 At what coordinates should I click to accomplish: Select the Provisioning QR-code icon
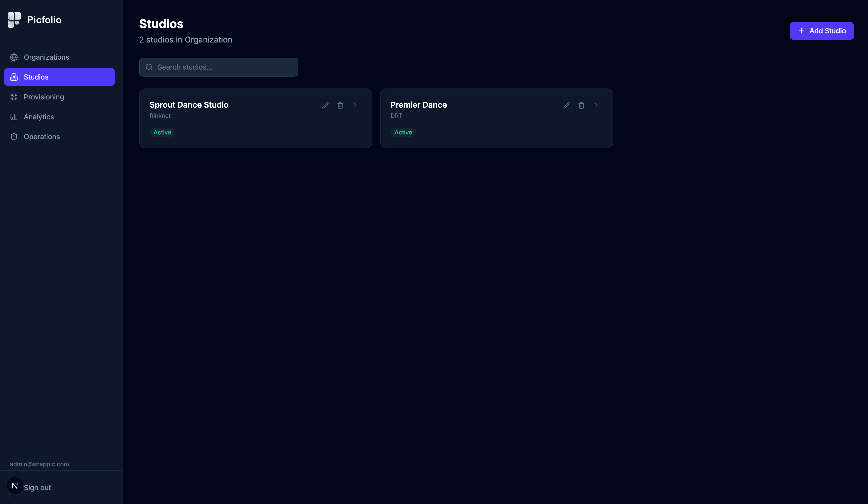14,97
